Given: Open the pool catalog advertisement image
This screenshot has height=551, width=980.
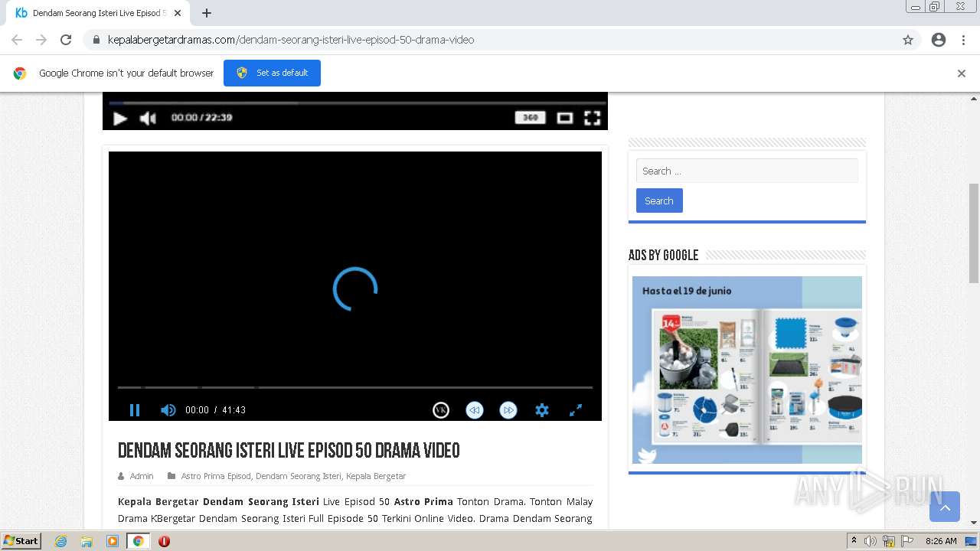Looking at the screenshot, I should 747,370.
